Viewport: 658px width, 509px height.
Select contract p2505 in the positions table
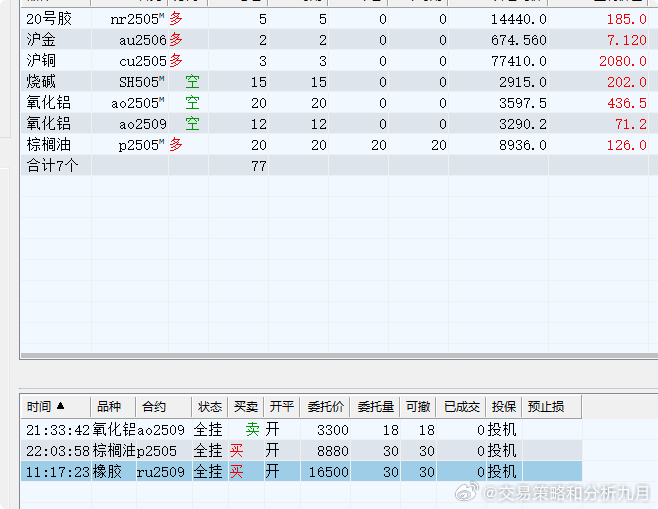tap(141, 145)
